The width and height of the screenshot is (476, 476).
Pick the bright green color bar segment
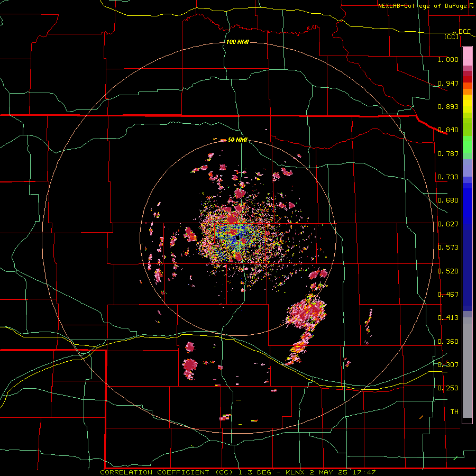click(467, 144)
